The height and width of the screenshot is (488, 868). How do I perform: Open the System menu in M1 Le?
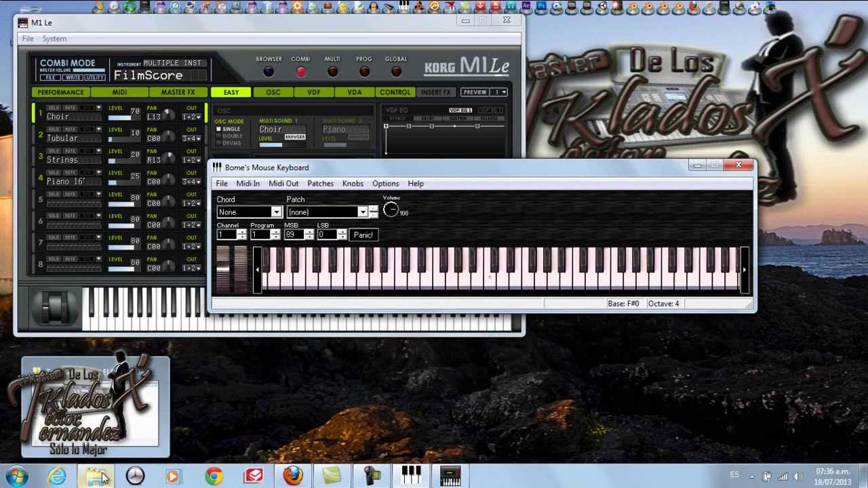[54, 39]
